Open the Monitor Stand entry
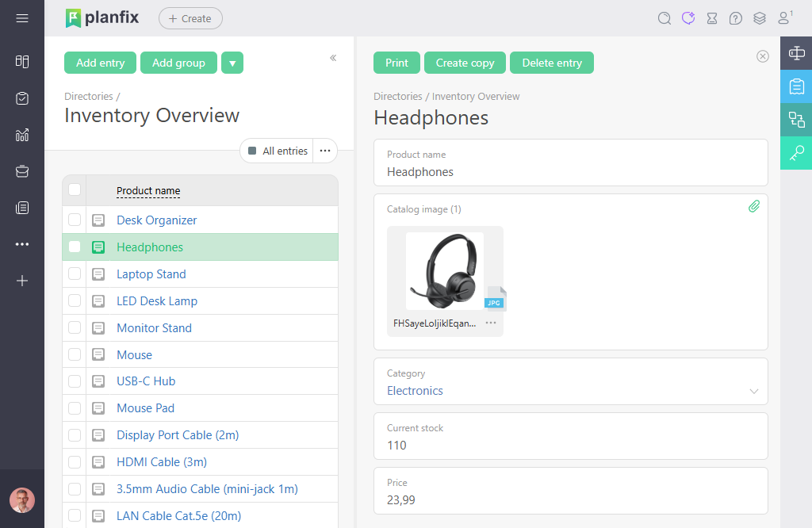This screenshot has width=812, height=528. tap(155, 328)
